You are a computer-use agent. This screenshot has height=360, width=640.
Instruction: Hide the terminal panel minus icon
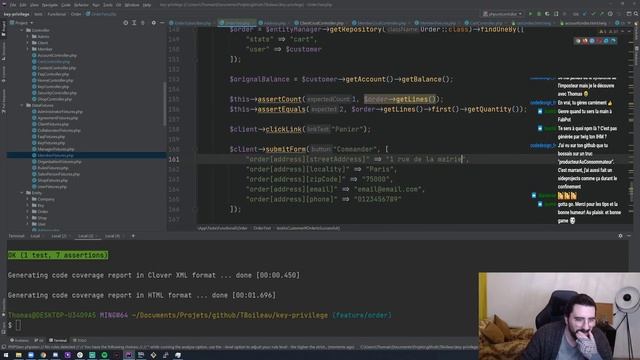click(x=629, y=236)
